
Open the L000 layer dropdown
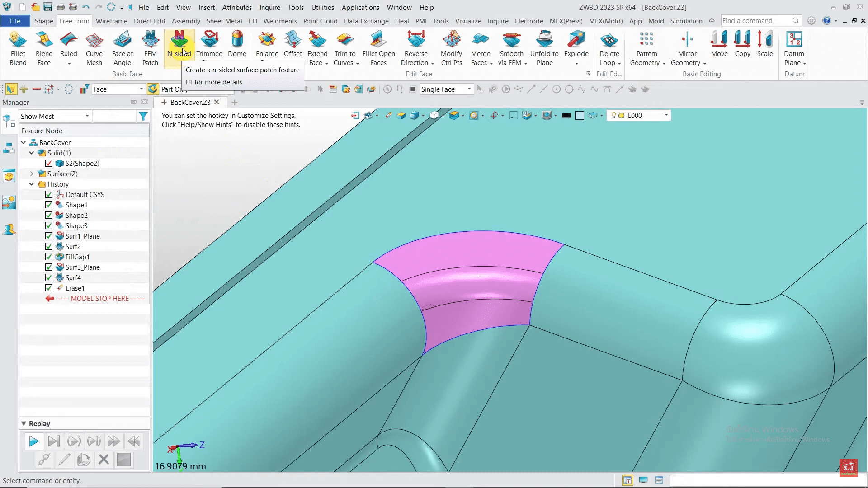point(665,115)
